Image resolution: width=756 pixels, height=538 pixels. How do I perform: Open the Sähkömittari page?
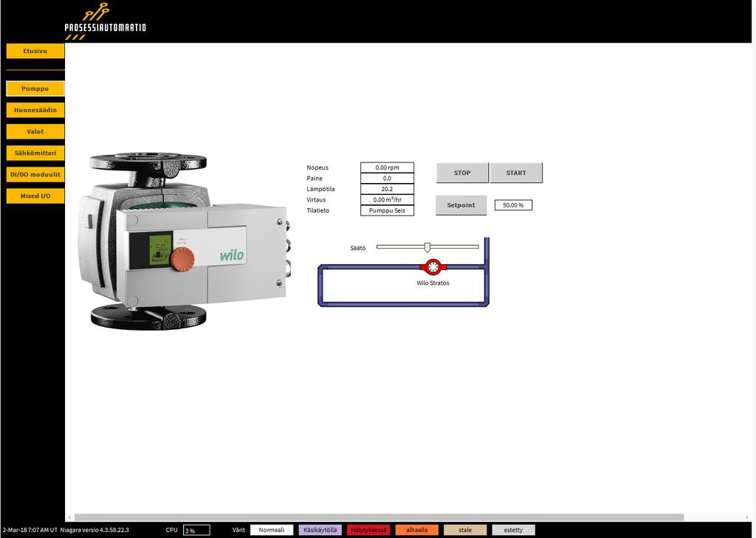coord(35,153)
